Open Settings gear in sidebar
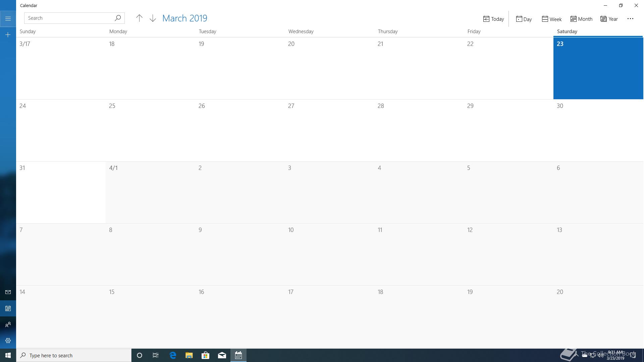 (8, 341)
